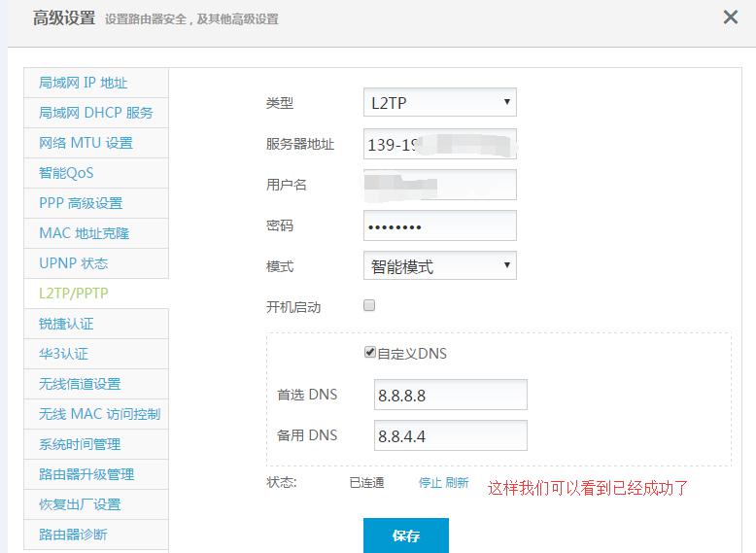
Task: Enable the 开机启动 checkbox
Action: [369, 305]
